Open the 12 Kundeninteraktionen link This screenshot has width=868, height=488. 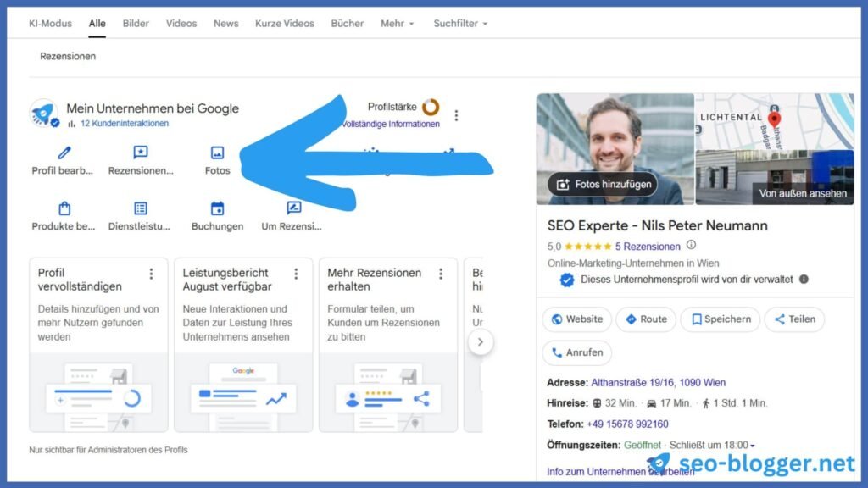[x=125, y=124]
